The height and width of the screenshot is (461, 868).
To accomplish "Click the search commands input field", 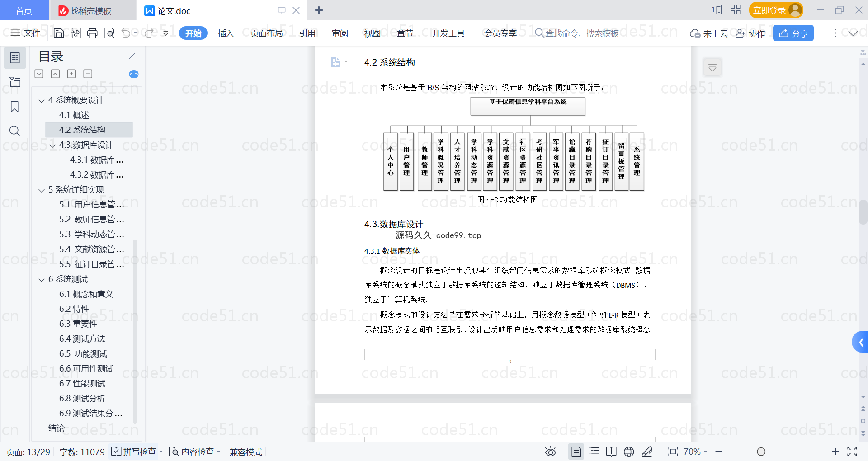I will pyautogui.click(x=577, y=33).
